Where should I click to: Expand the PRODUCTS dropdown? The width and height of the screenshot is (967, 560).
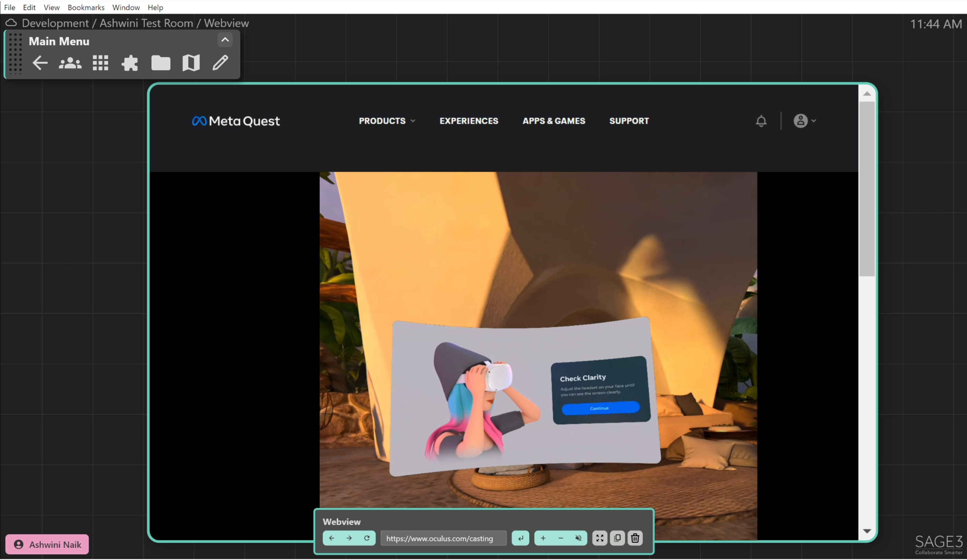tap(387, 121)
